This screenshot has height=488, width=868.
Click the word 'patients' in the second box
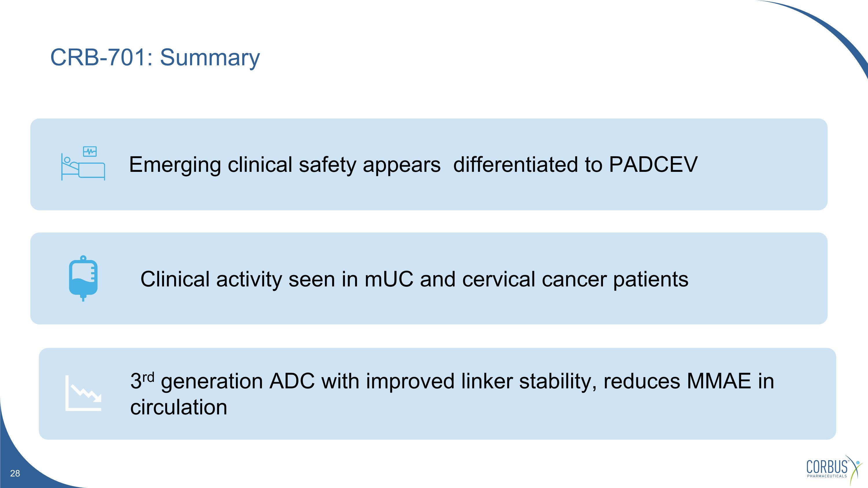tap(650, 279)
